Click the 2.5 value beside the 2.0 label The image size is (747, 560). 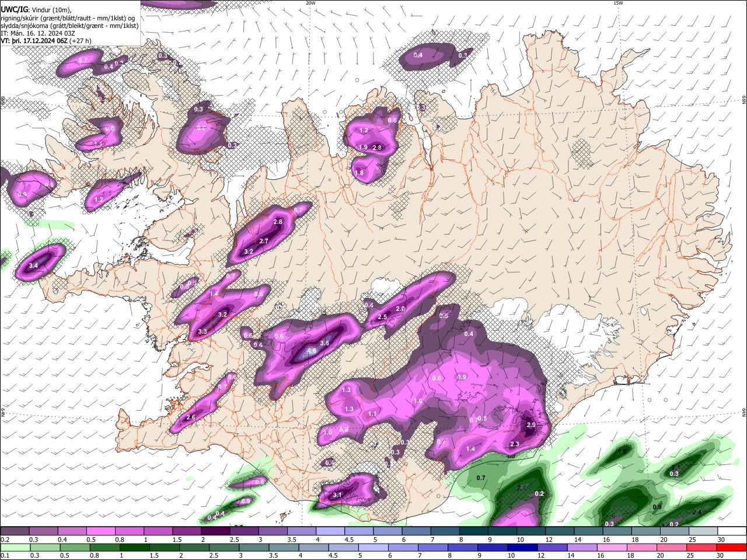point(383,317)
